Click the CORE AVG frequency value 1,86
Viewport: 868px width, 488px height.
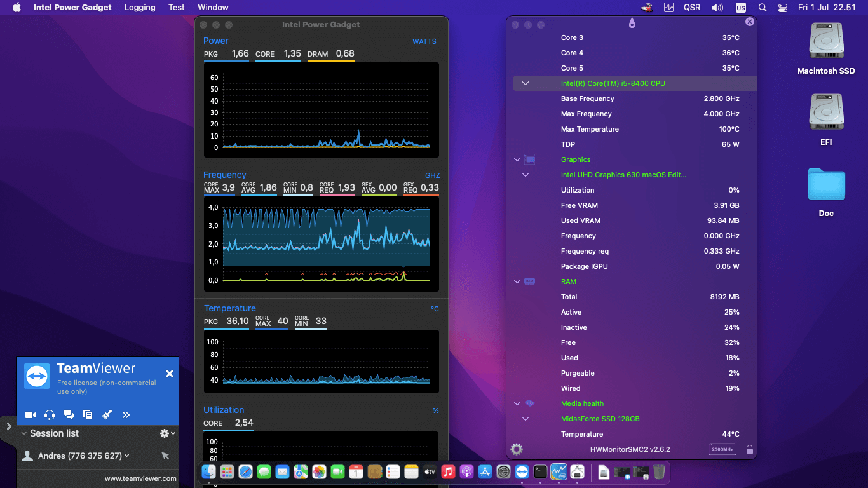268,187
